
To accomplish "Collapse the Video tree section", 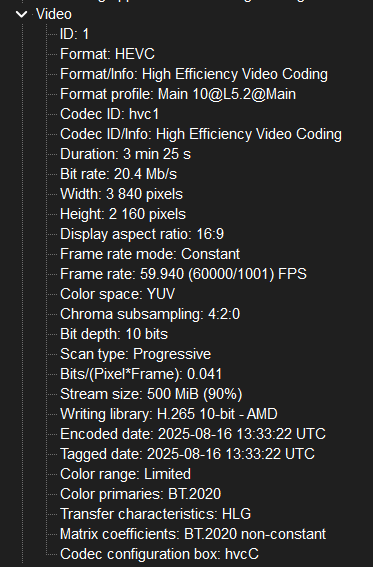I will pos(22,14).
